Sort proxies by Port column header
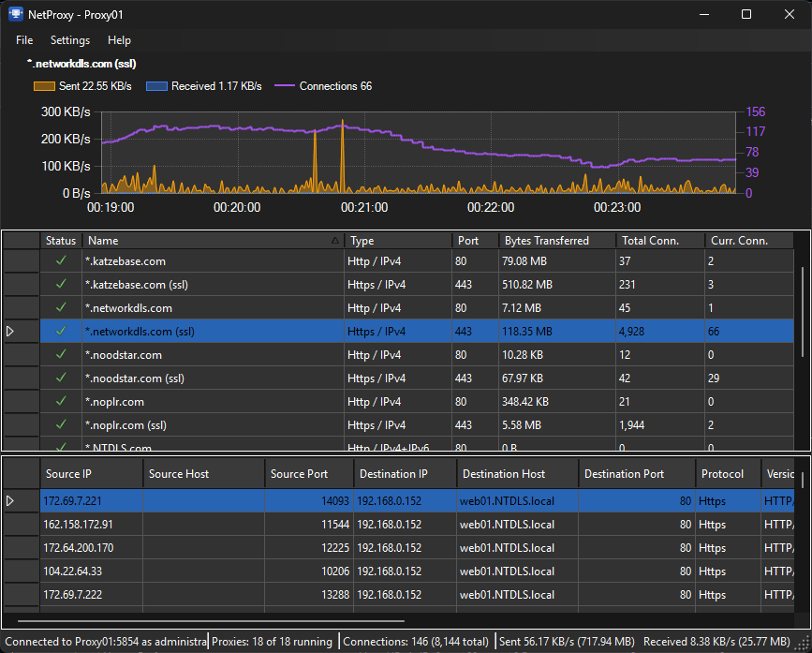 475,240
